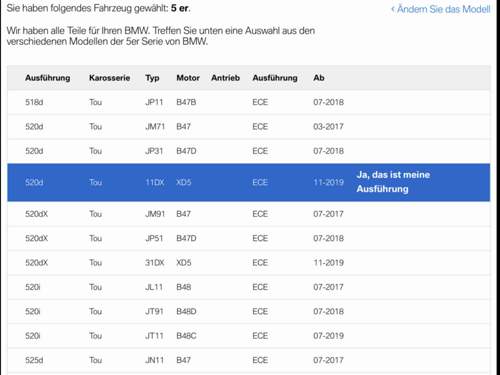Click date 07-2017 in the JM91 row
Viewport: 500px width, 375px height.
(328, 214)
